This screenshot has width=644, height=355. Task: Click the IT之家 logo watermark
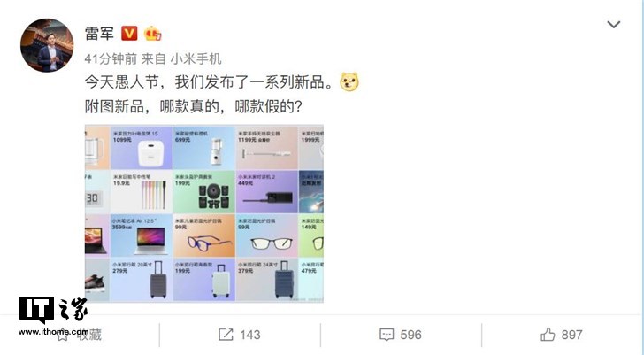tap(53, 315)
